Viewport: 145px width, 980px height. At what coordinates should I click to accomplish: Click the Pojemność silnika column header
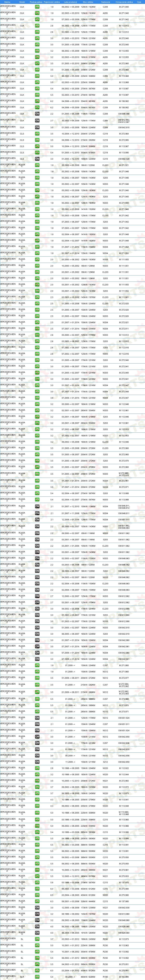[52, 2]
